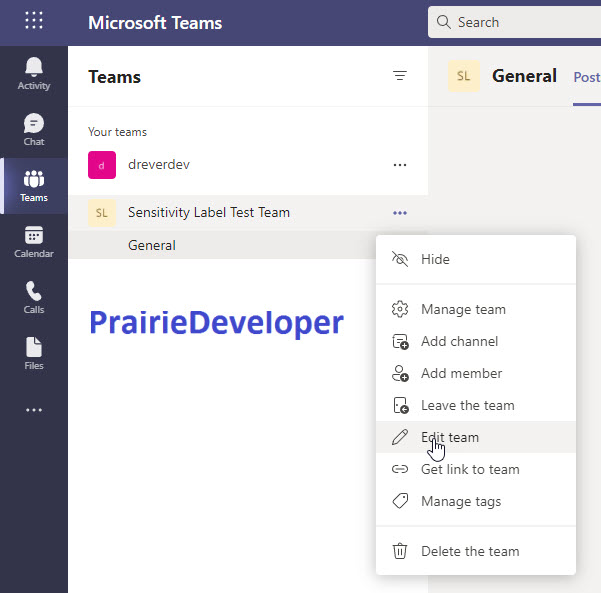Click the Edit team pencil icon
Viewport: 601px width, 593px height.
pos(400,437)
